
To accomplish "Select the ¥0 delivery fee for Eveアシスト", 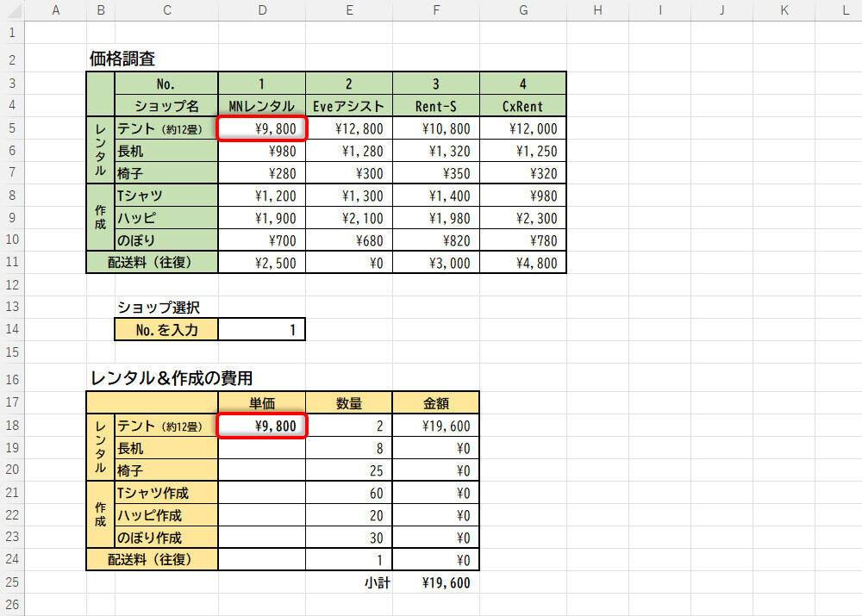I will coord(348,263).
